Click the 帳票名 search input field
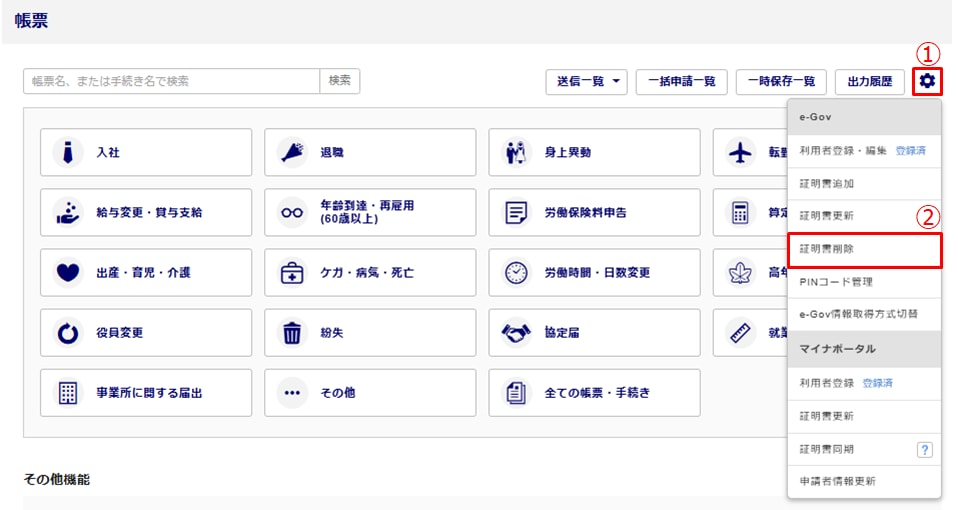This screenshot has height=510, width=958. click(171, 81)
